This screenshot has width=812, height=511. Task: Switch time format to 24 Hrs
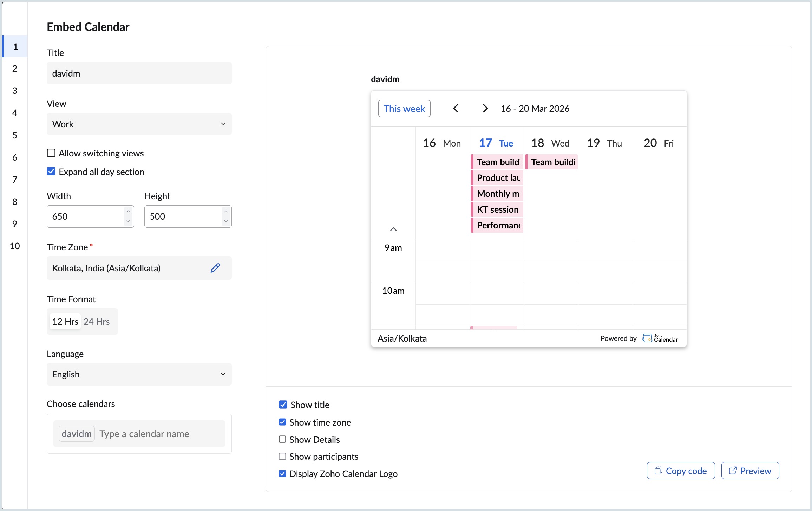(97, 321)
